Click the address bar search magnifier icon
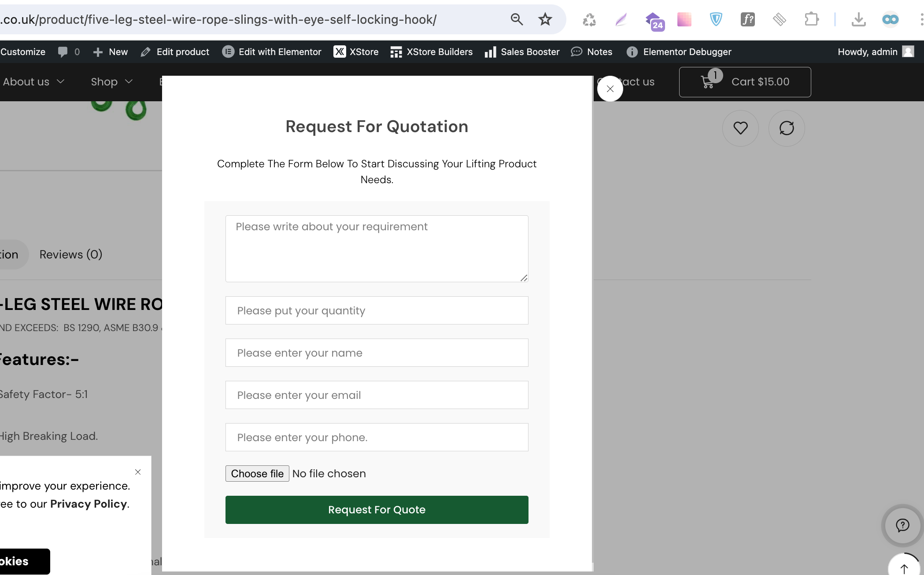924x575 pixels. [517, 19]
